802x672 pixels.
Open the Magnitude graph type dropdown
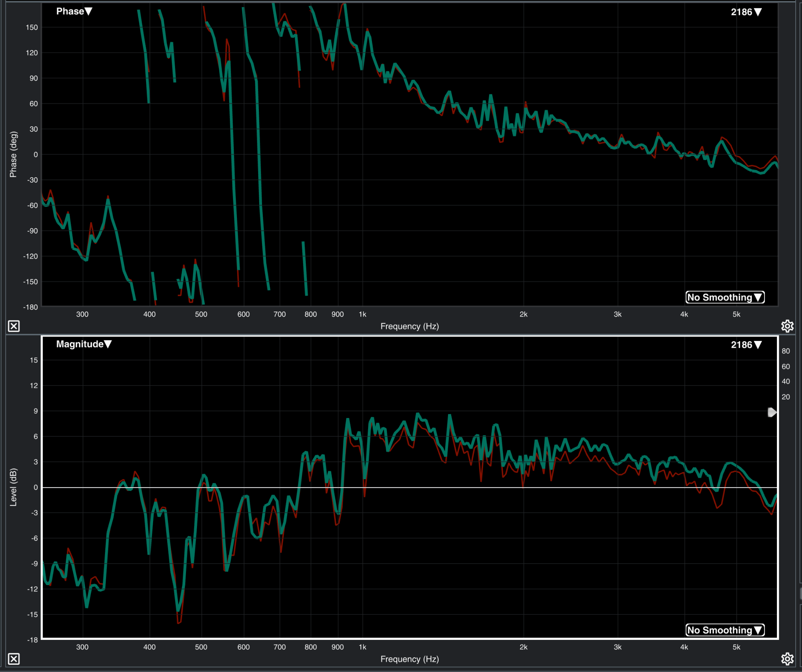tap(84, 344)
